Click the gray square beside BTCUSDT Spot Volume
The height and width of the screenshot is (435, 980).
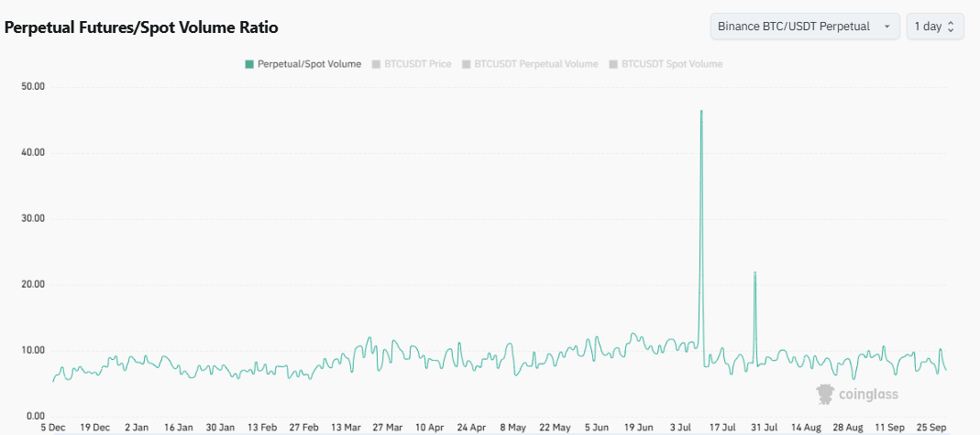pos(613,64)
